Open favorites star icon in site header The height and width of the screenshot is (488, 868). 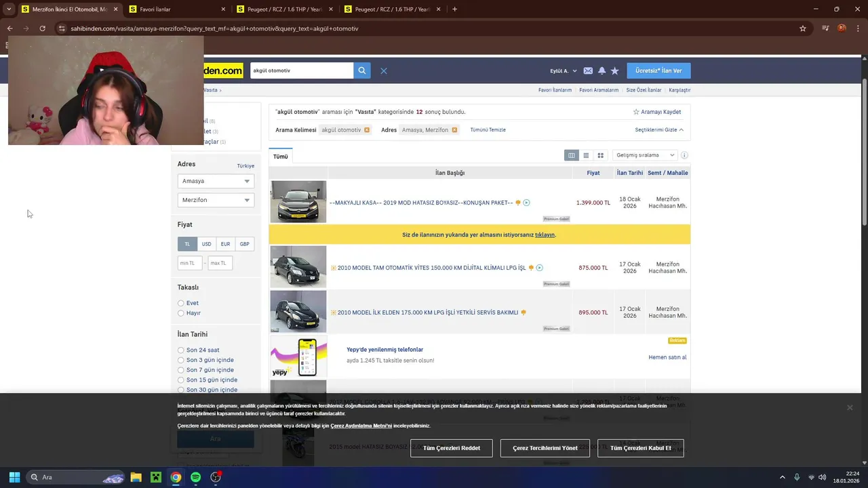(614, 70)
